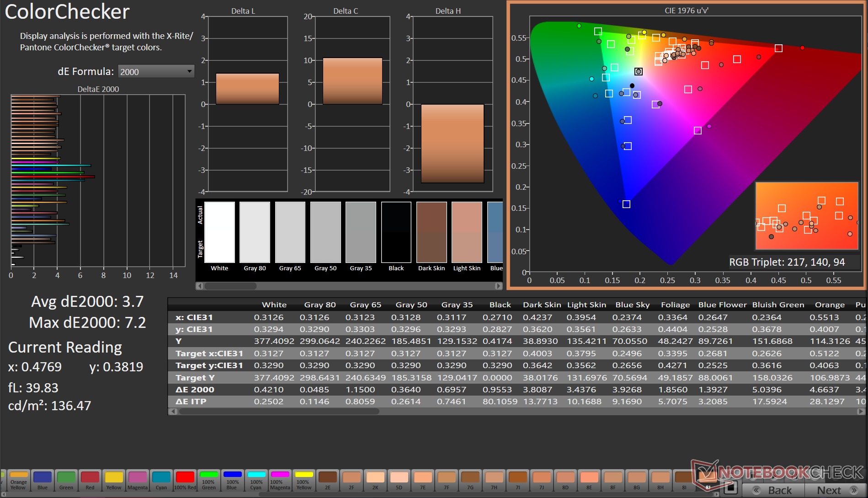Screen dimensions: 868x498
Task: Select the 8F skin tone patch
Action: [x=613, y=481]
